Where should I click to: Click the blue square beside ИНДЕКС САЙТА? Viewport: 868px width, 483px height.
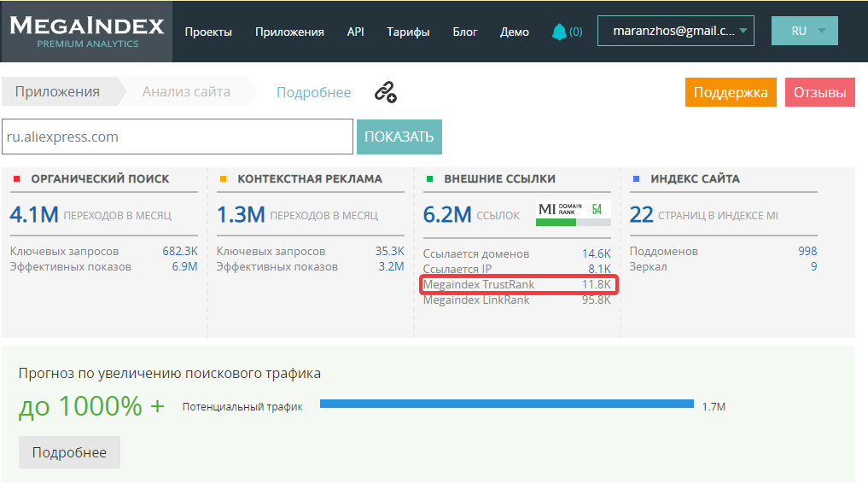pyautogui.click(x=636, y=178)
